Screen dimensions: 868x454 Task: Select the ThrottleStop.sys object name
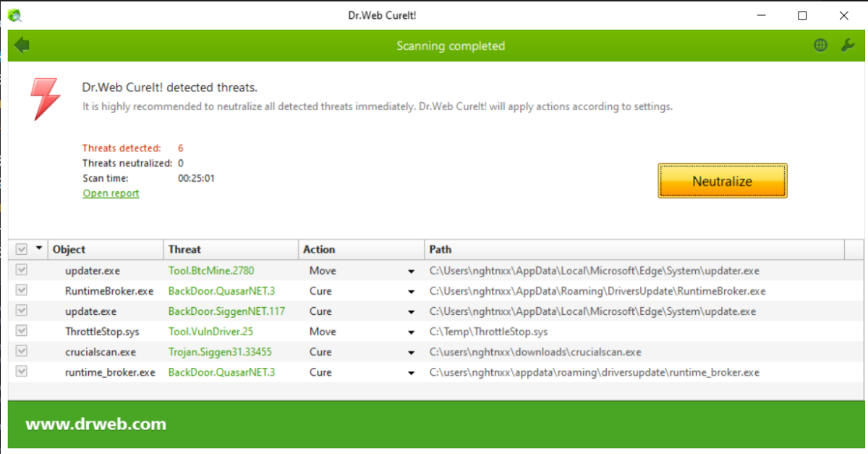[102, 332]
